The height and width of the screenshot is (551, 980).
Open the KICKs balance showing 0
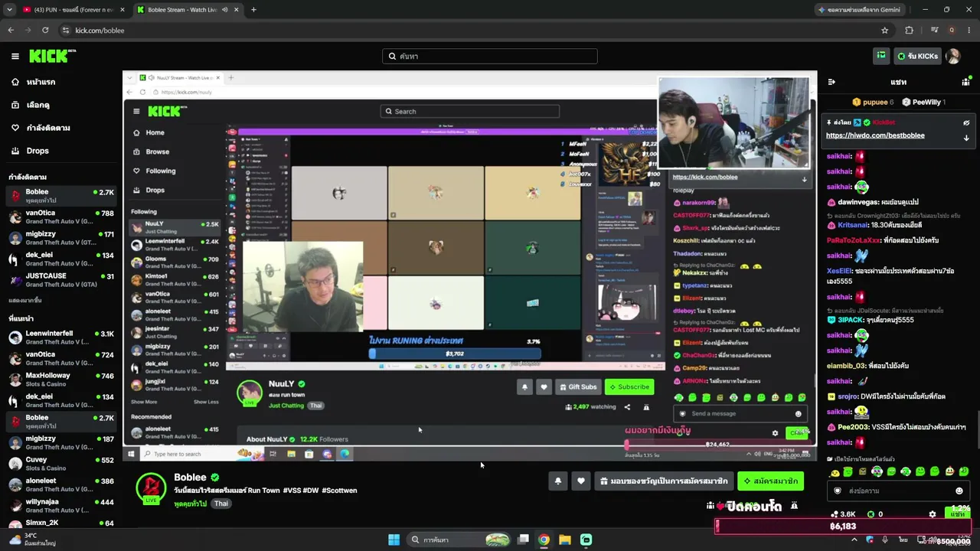pos(875,514)
